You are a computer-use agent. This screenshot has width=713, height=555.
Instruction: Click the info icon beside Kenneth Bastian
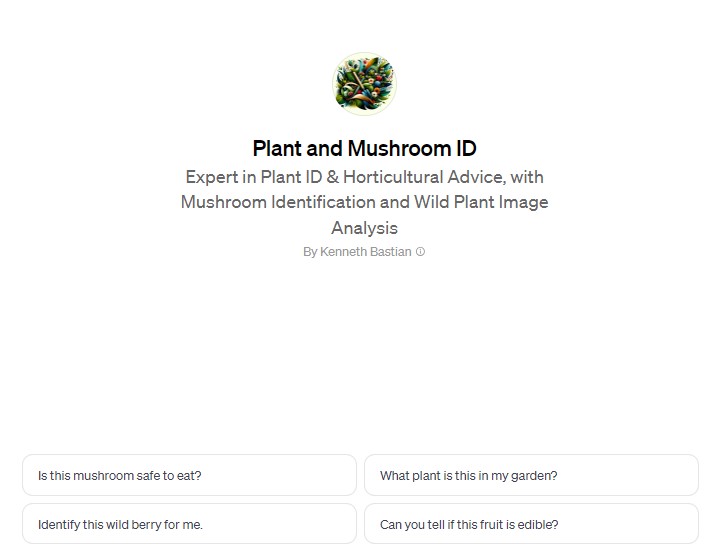[420, 252]
